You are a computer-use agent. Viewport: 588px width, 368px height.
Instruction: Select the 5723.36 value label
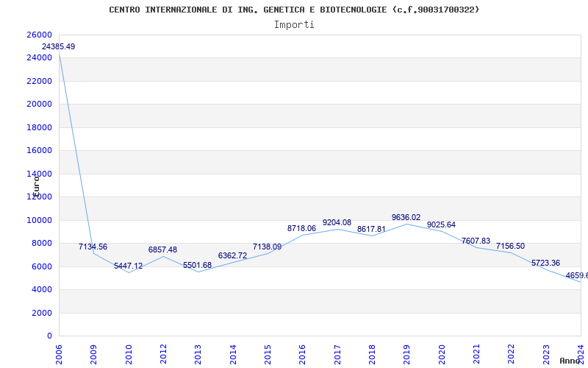545,263
